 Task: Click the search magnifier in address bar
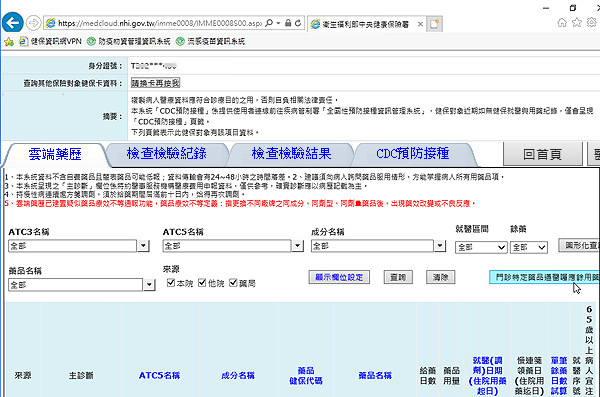tap(269, 23)
